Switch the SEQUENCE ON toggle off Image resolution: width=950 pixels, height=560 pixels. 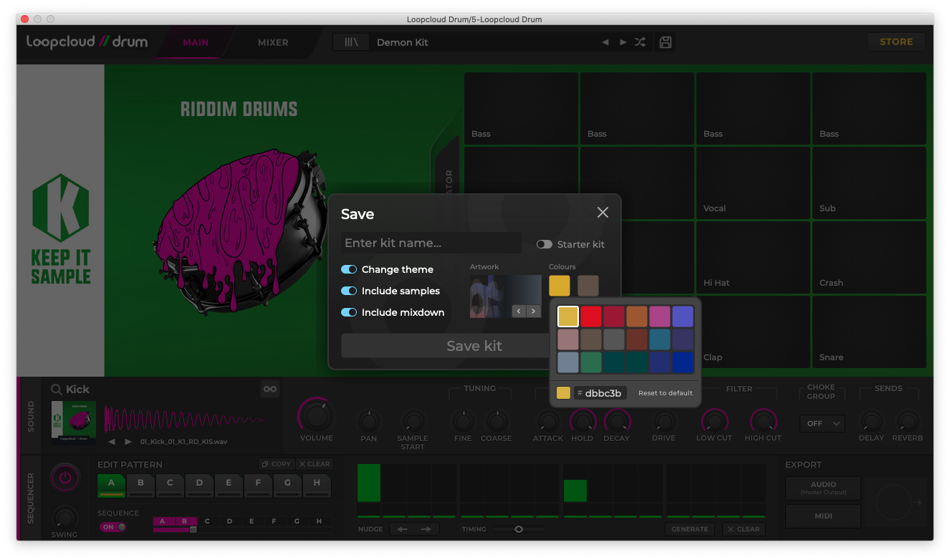point(113,527)
